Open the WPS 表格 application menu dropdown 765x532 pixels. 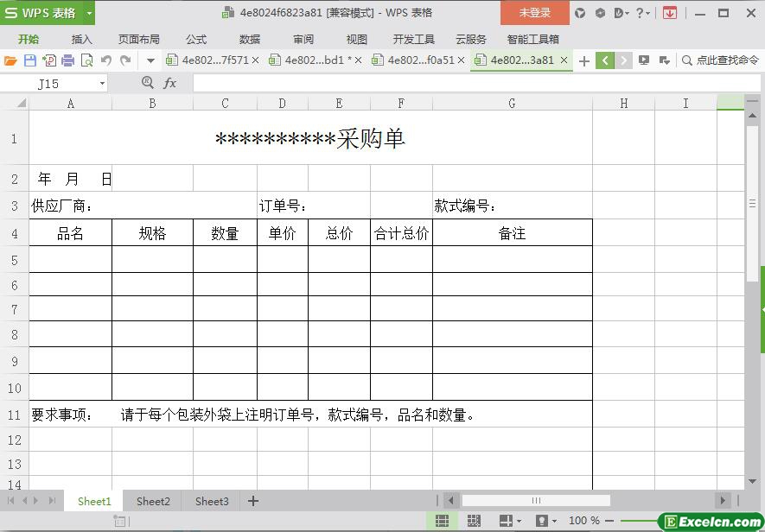tap(89, 13)
